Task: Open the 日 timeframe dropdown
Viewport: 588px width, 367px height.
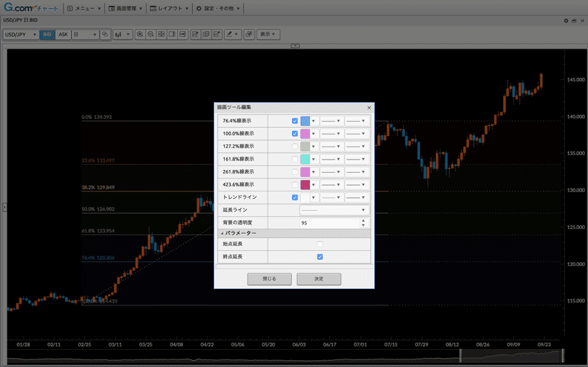Action: 85,35
